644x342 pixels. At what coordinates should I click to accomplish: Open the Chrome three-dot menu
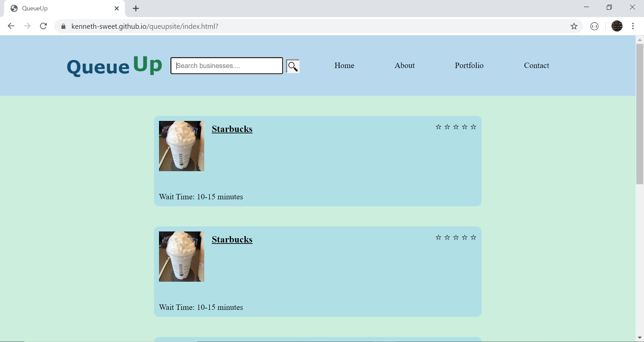[x=633, y=26]
